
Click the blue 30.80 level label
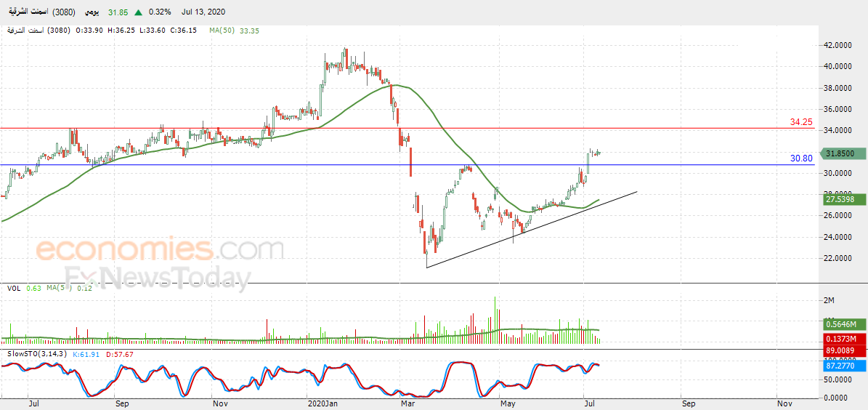pyautogui.click(x=801, y=158)
